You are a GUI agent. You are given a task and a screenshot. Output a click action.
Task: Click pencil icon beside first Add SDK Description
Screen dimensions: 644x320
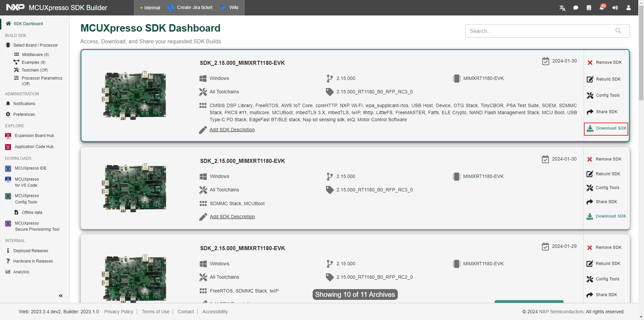pyautogui.click(x=203, y=130)
